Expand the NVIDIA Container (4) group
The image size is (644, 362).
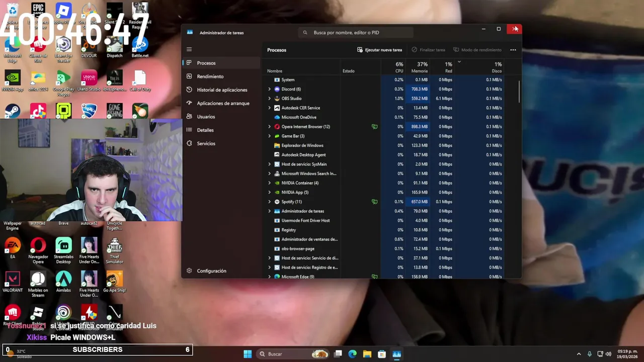[x=269, y=183]
